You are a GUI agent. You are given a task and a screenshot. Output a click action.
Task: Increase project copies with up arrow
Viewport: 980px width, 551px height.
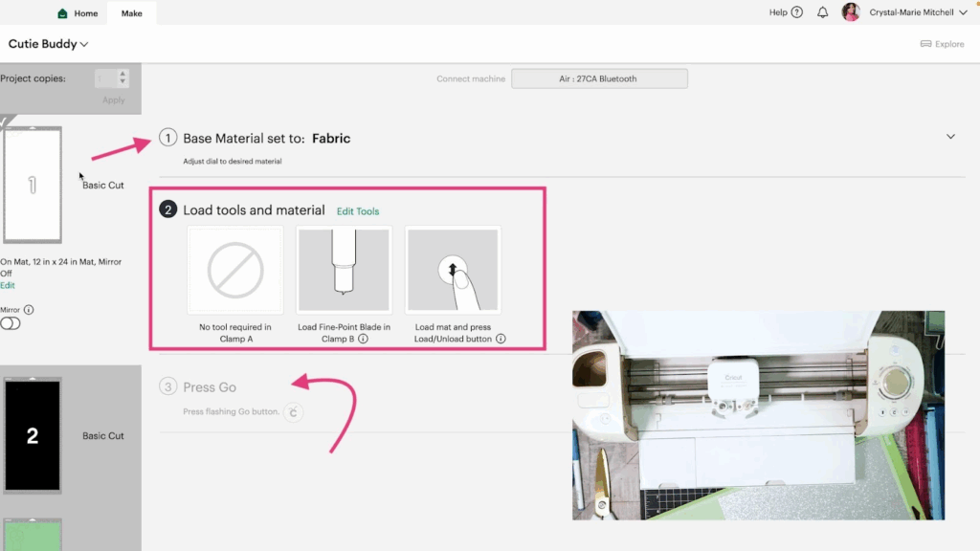click(122, 74)
